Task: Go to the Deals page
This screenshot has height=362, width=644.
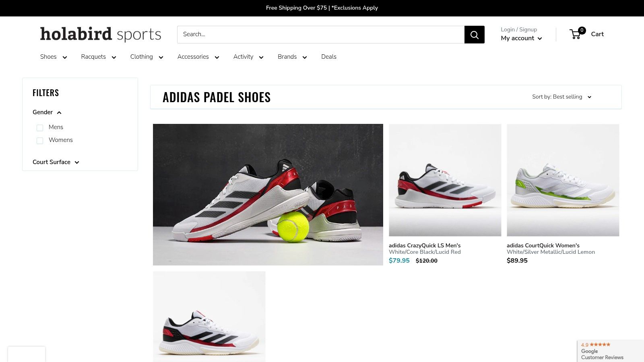Action: (329, 57)
